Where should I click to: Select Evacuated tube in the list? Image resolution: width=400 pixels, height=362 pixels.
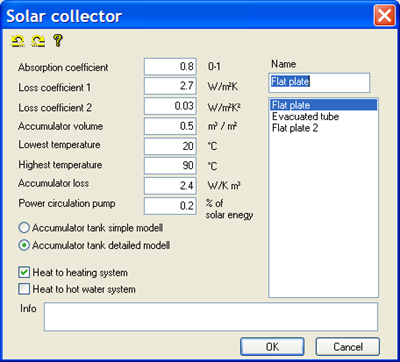coord(323,116)
